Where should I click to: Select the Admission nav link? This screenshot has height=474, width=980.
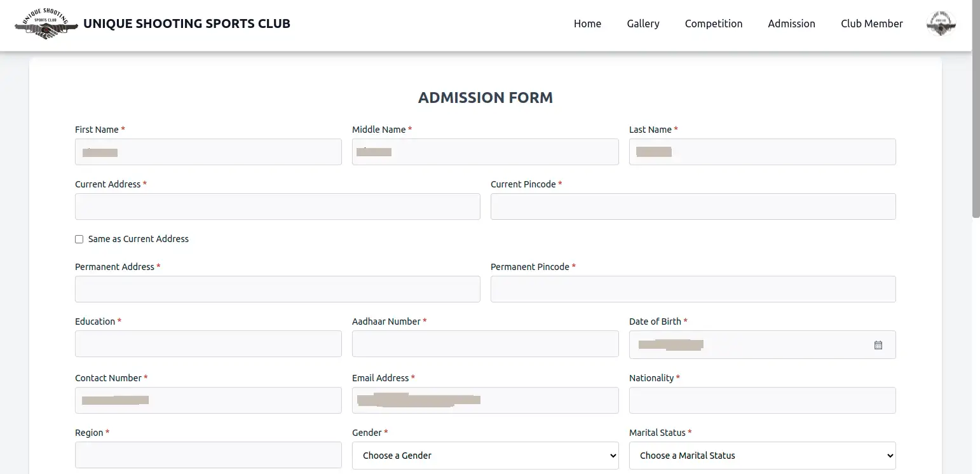[791, 24]
